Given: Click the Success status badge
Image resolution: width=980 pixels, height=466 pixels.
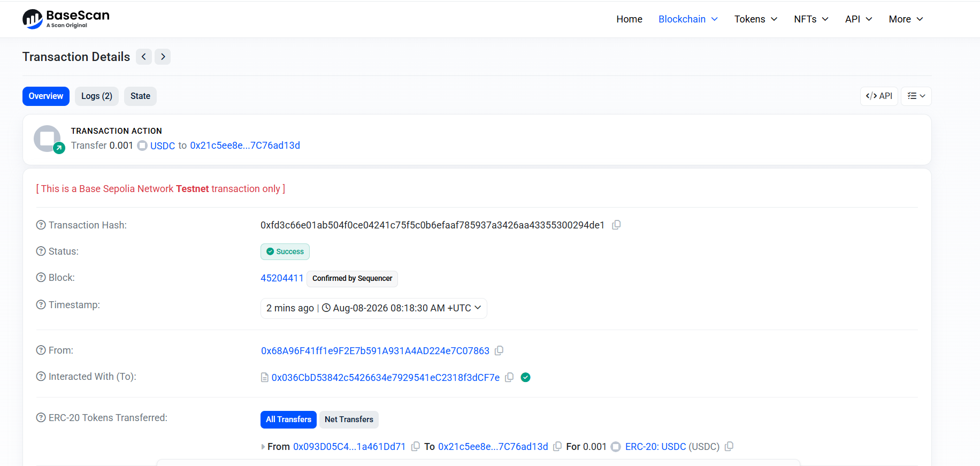Looking at the screenshot, I should (285, 251).
